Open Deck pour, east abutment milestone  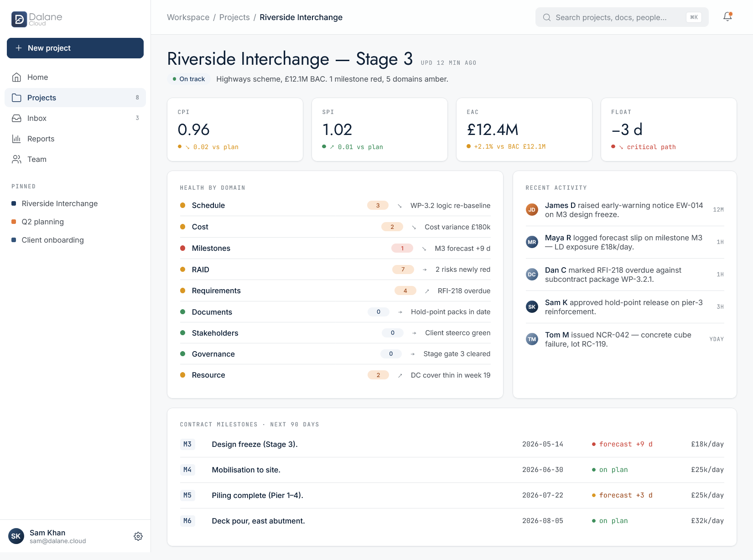click(x=452, y=521)
